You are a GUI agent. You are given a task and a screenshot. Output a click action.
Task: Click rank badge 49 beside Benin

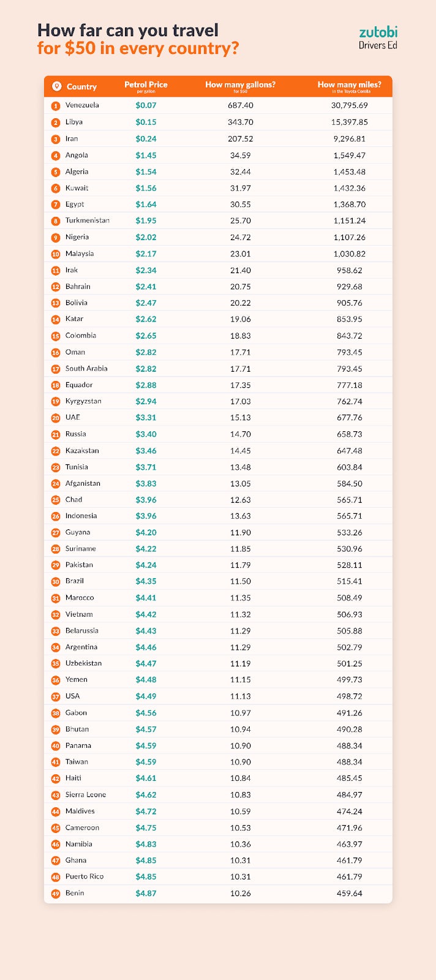coord(56,894)
